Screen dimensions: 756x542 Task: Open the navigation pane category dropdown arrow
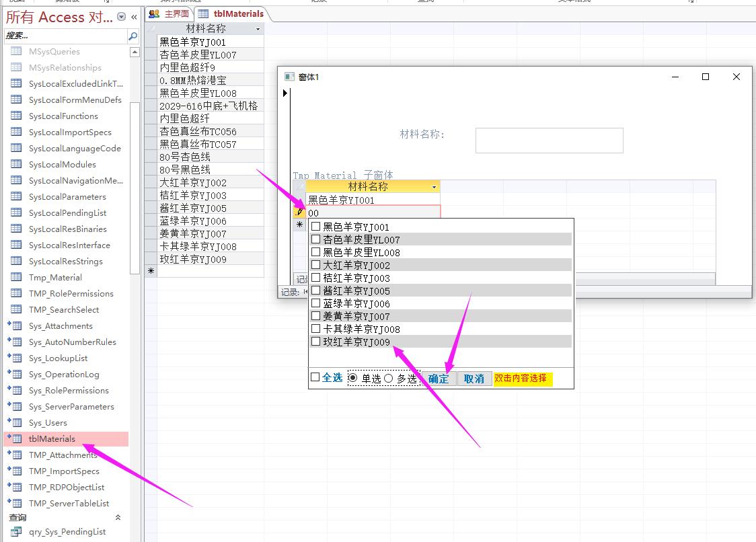point(122,17)
